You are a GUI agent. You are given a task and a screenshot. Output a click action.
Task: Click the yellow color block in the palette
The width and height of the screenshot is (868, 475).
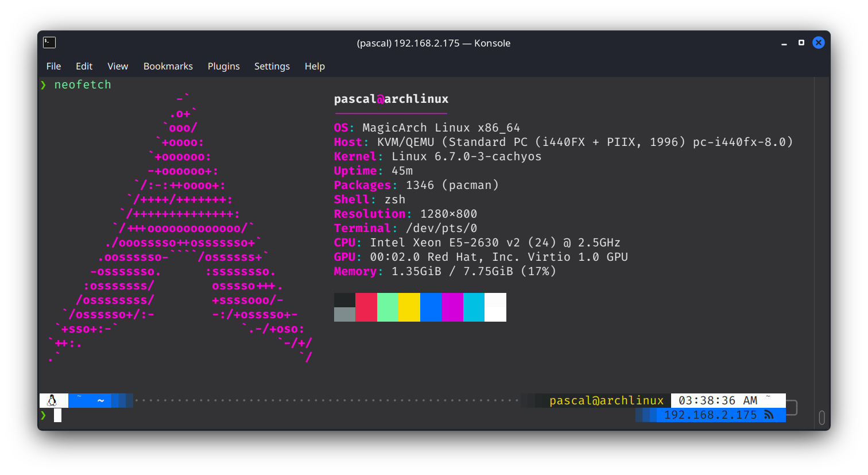[409, 307]
